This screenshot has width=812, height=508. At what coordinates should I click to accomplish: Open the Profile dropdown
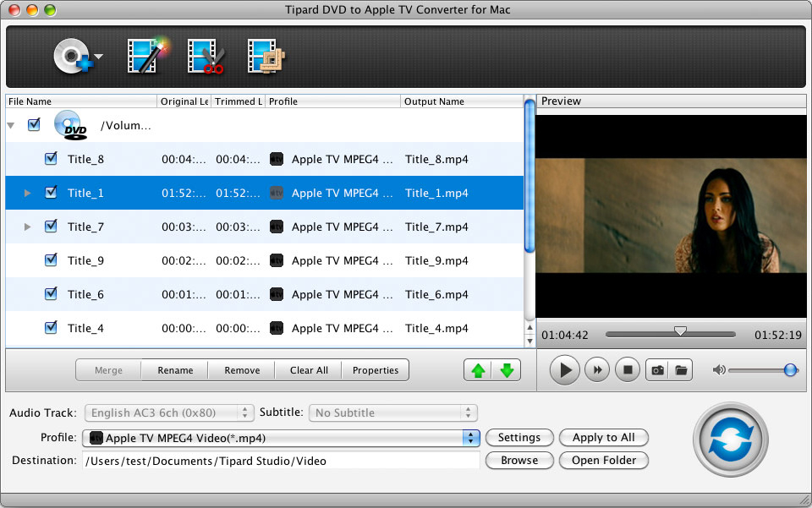pos(471,438)
